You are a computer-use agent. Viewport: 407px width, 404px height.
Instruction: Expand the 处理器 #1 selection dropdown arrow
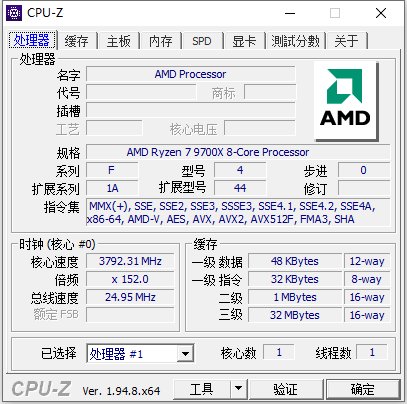pos(185,354)
